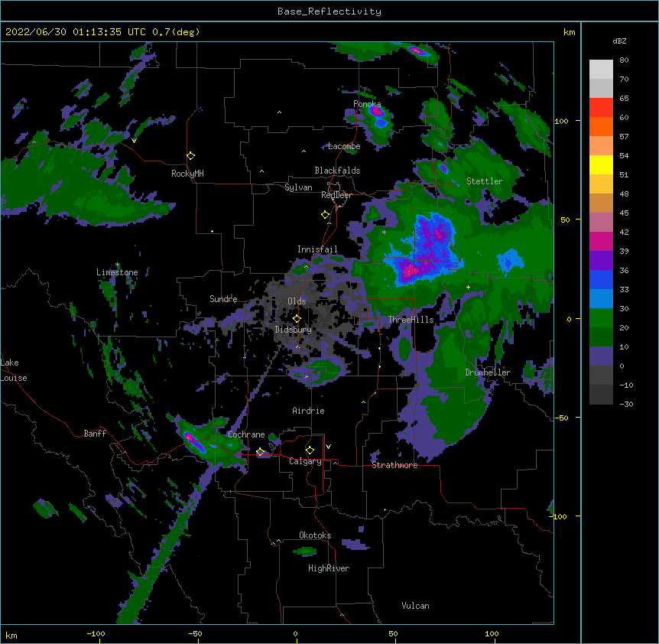The height and width of the screenshot is (644, 659).
Task: Click the Stettler city label
Action: 485,181
